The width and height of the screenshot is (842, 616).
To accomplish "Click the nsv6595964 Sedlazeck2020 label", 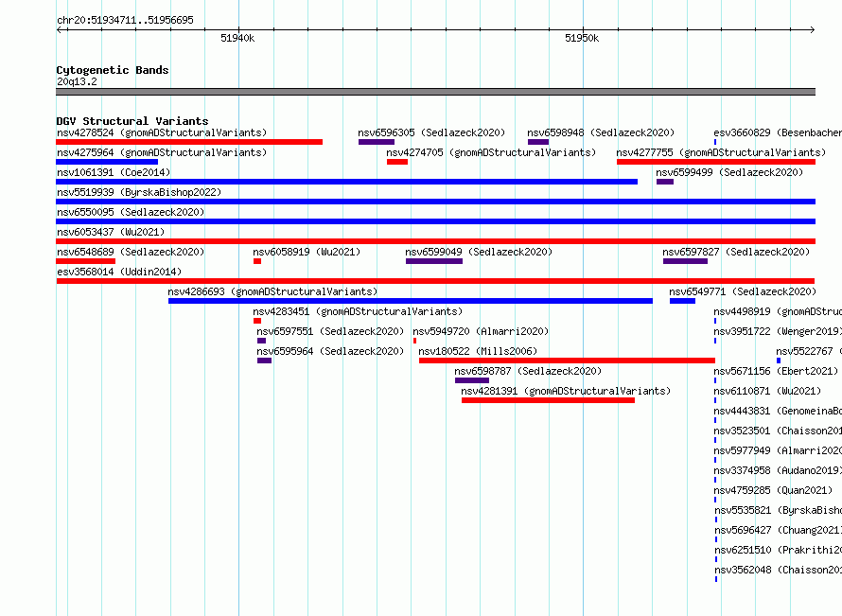I will 330,351.
